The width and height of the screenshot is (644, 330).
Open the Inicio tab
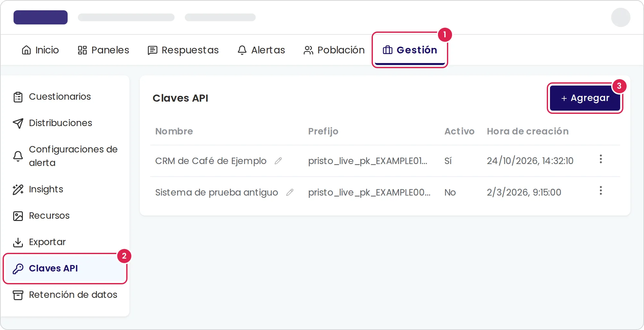40,50
